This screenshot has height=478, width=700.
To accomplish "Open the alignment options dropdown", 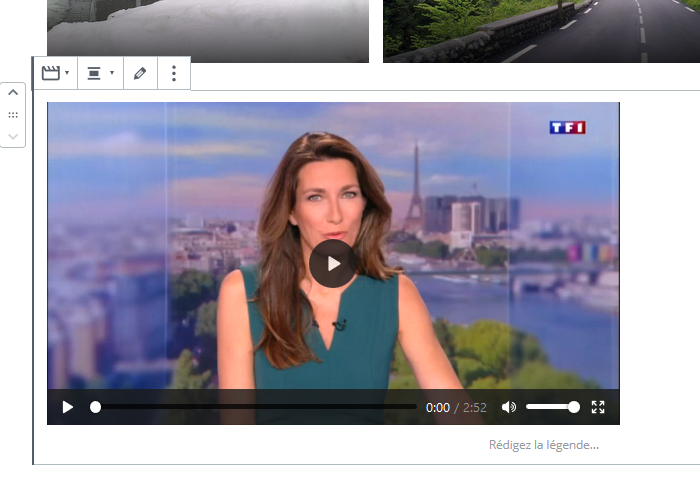I will pyautogui.click(x=100, y=73).
